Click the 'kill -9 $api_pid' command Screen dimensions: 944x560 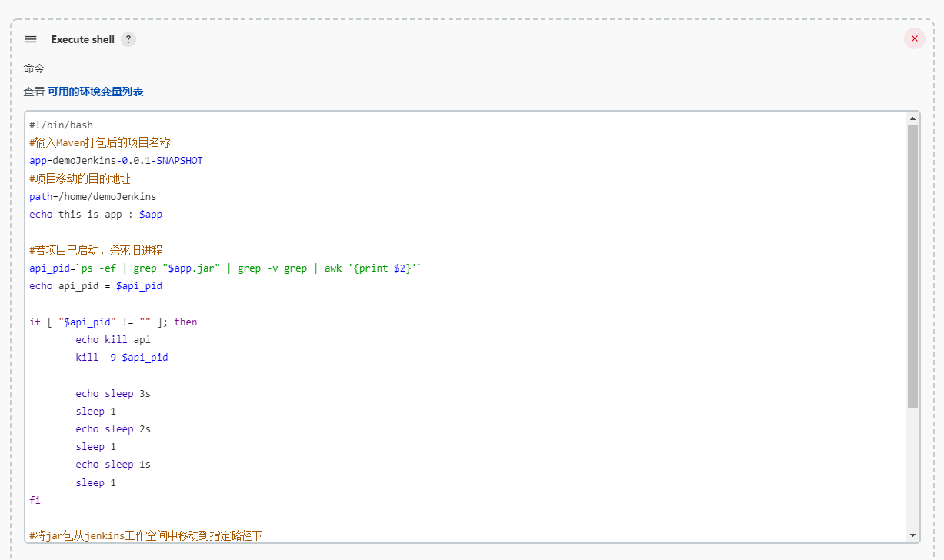[x=122, y=358]
